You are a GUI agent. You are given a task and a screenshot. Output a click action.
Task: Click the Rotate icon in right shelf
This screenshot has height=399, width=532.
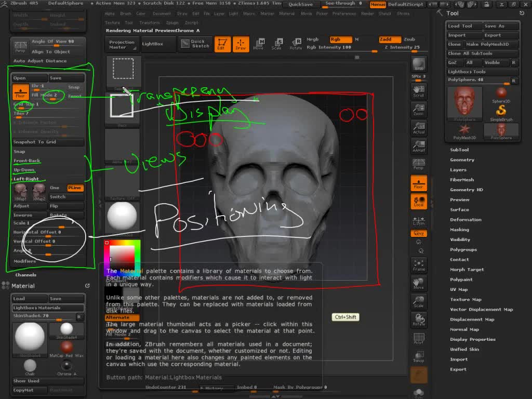[x=419, y=320]
